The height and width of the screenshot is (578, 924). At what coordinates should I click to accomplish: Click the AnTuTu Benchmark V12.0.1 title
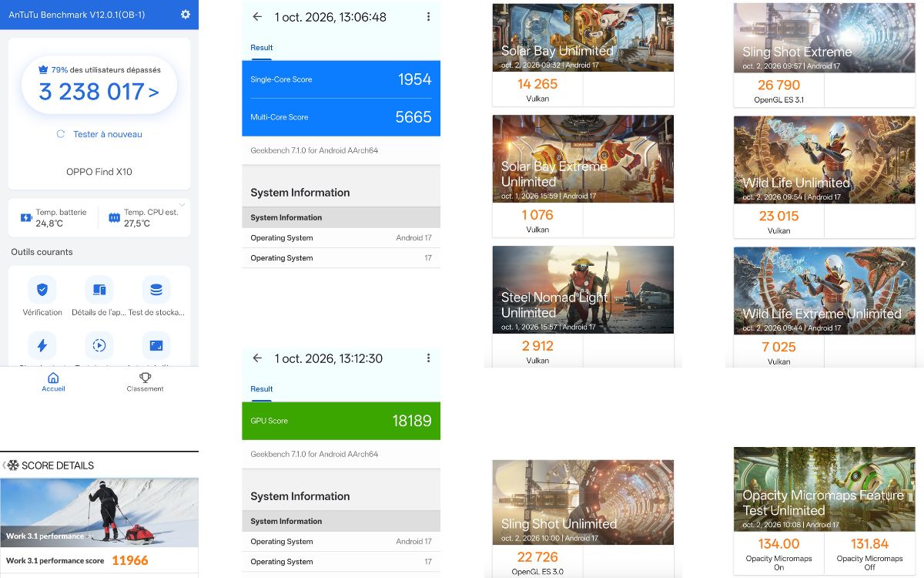(77, 15)
